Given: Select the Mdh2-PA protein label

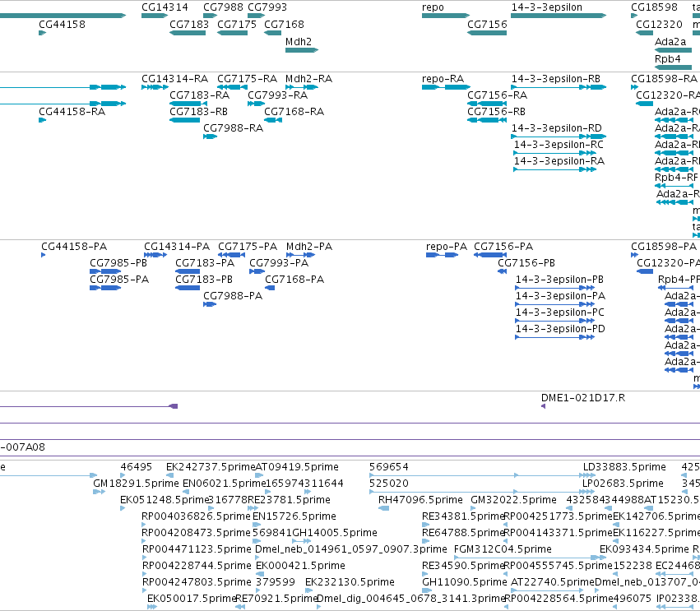Looking at the screenshot, I should (x=309, y=247).
